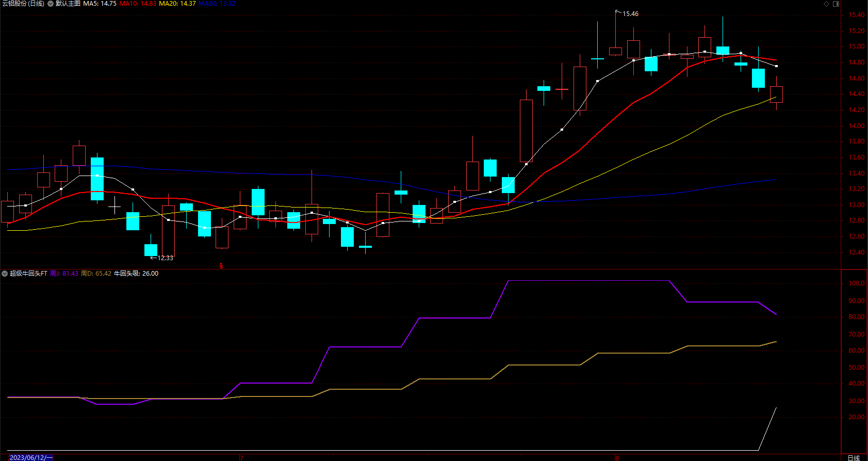The height and width of the screenshot is (461, 868).
Task: Select the 周D: 65.42 value
Action: 96,274
